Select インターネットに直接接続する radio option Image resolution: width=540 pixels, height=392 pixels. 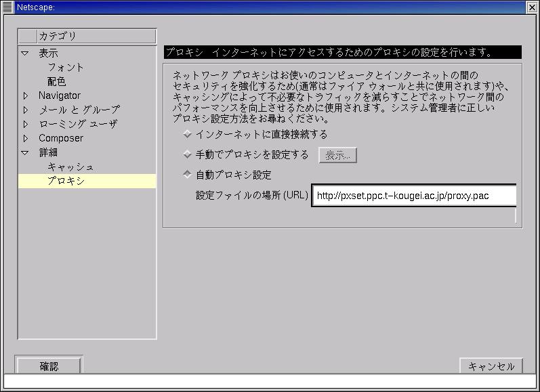click(x=187, y=134)
